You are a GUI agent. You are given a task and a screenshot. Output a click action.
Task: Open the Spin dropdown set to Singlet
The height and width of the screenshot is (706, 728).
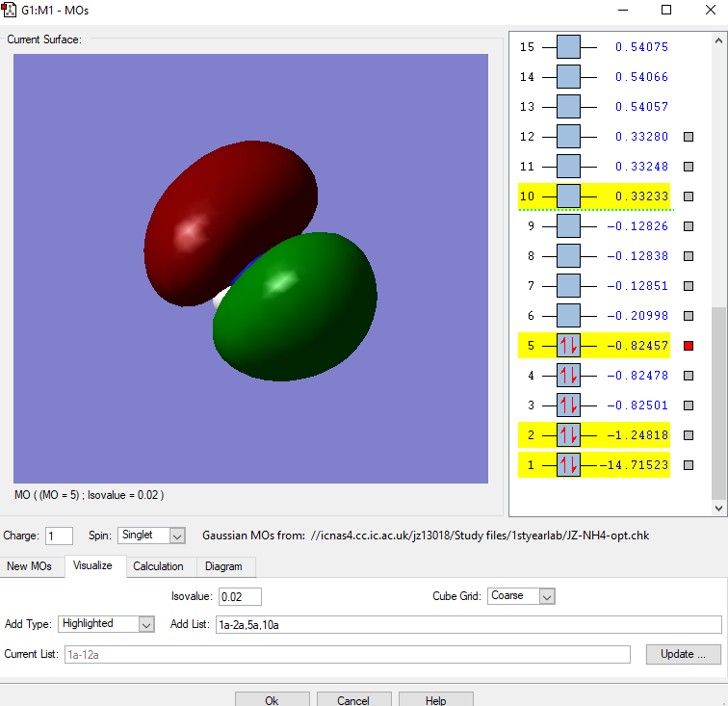[151, 536]
